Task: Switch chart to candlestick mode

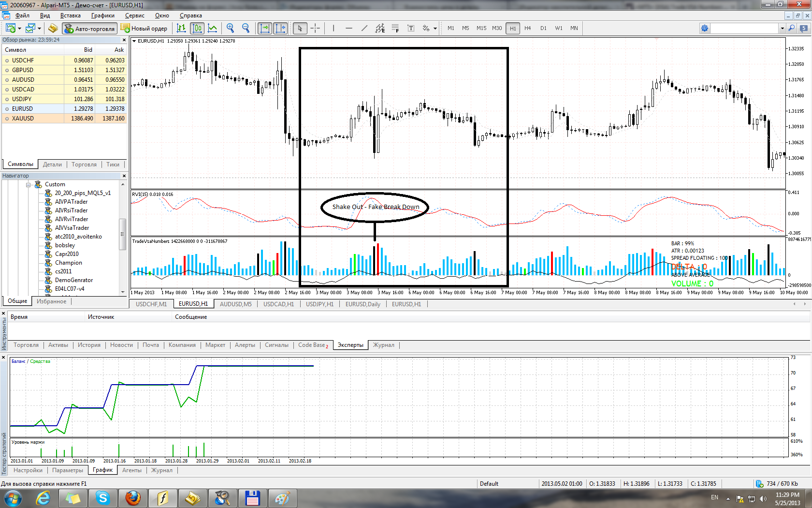Action: (197, 28)
